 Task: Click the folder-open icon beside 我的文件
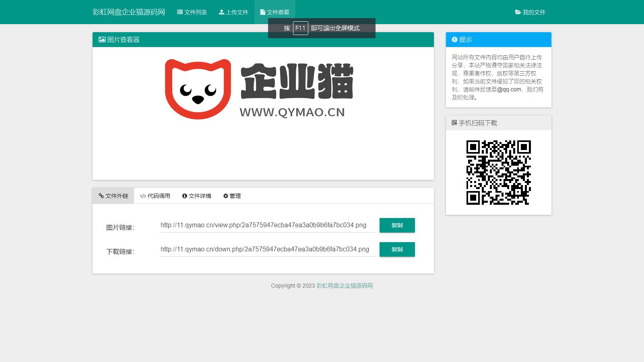pyautogui.click(x=518, y=12)
